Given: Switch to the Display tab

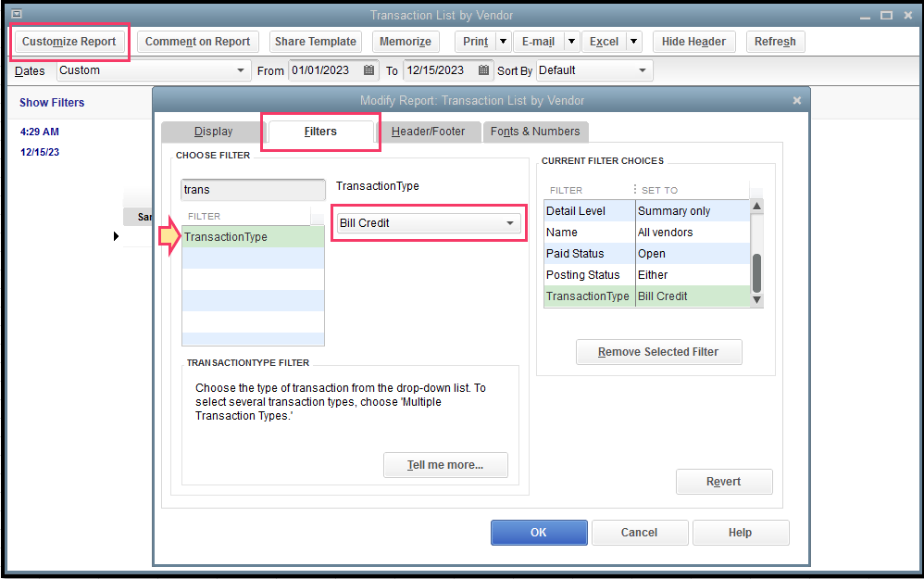Looking at the screenshot, I should [213, 132].
